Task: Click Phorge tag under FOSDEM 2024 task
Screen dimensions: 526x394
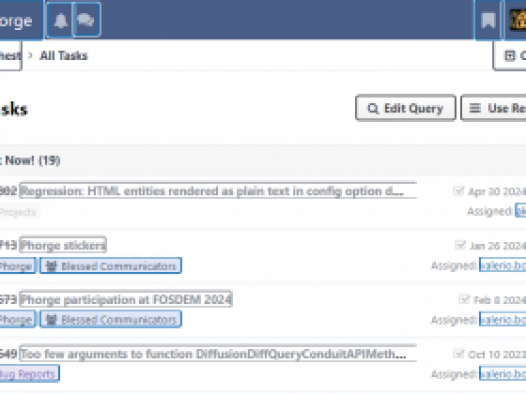Action: [x=17, y=320]
